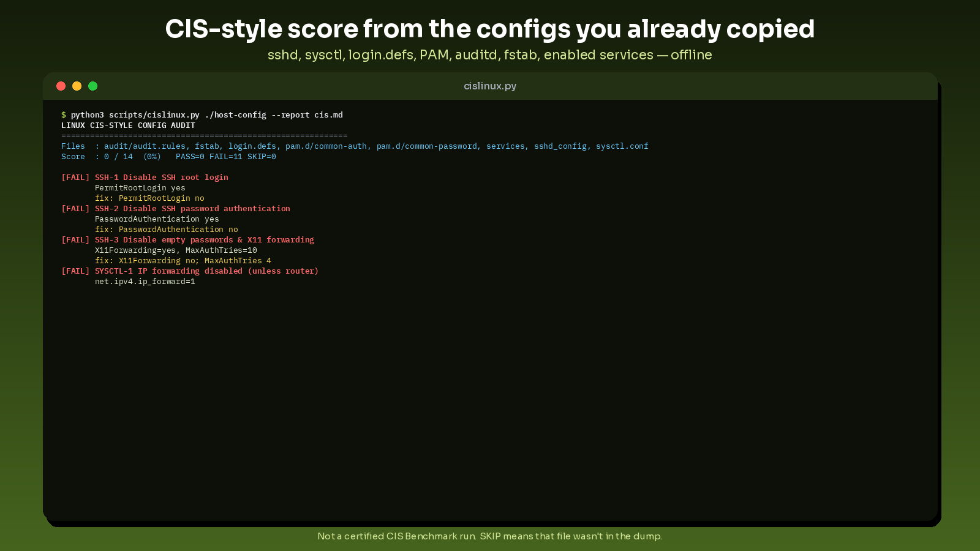Screen dimensions: 980x551
Task: Click 'fix: X11Forwarding no; MaxAuthTries 4' line
Action: [x=183, y=261]
